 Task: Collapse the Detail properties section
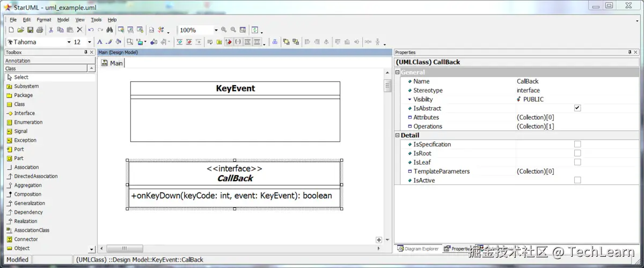click(398, 135)
